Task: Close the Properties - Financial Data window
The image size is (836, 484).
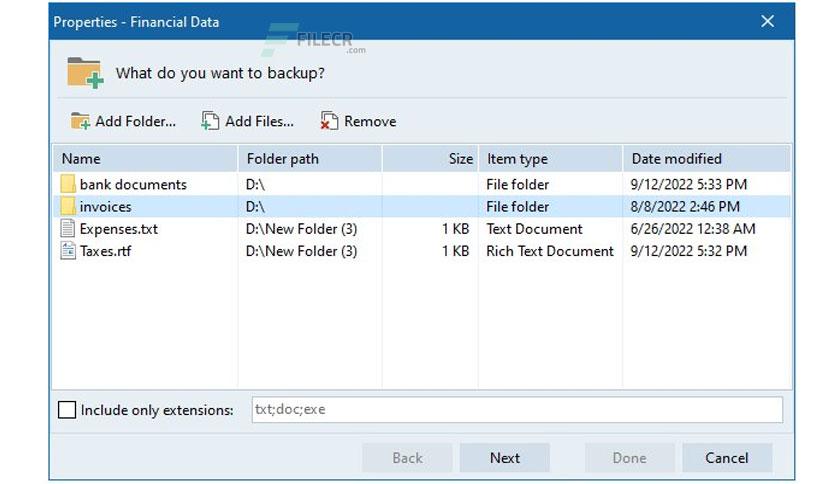Action: [767, 21]
